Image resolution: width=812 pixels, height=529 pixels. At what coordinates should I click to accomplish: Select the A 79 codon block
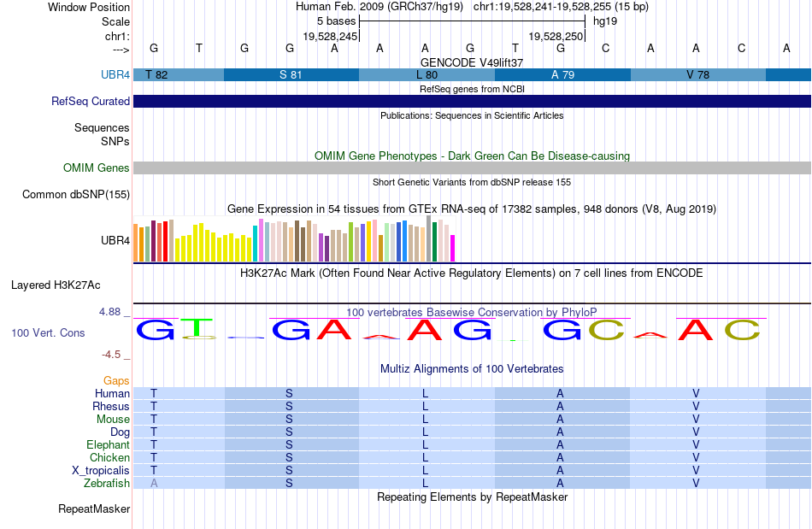click(563, 74)
